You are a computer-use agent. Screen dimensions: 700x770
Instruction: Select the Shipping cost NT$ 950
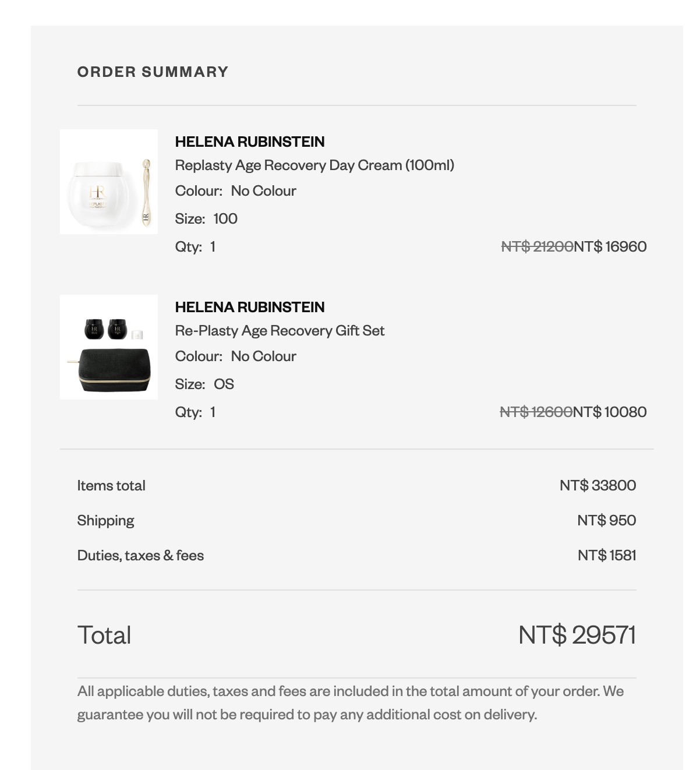point(606,520)
